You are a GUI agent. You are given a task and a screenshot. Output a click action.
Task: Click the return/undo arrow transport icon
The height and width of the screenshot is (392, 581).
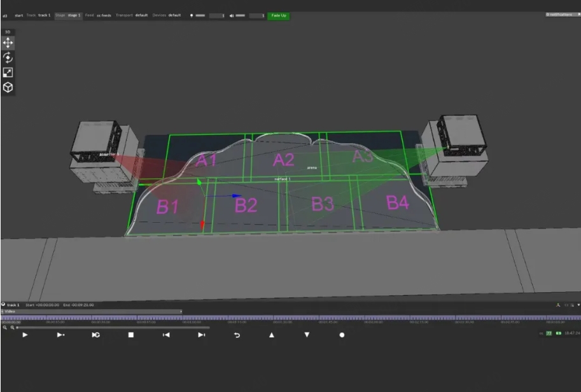237,335
